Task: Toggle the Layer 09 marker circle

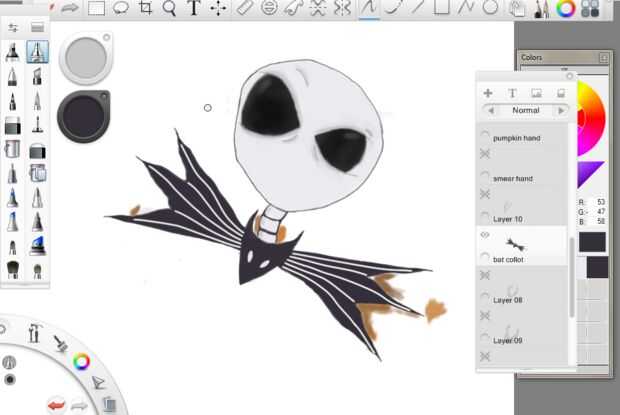Action: point(485,338)
